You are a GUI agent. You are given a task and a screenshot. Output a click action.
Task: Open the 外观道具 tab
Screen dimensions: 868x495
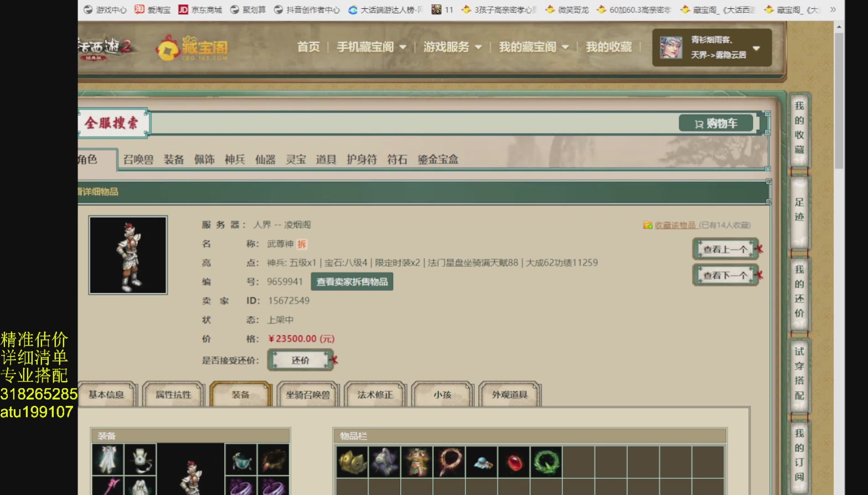[x=510, y=395]
